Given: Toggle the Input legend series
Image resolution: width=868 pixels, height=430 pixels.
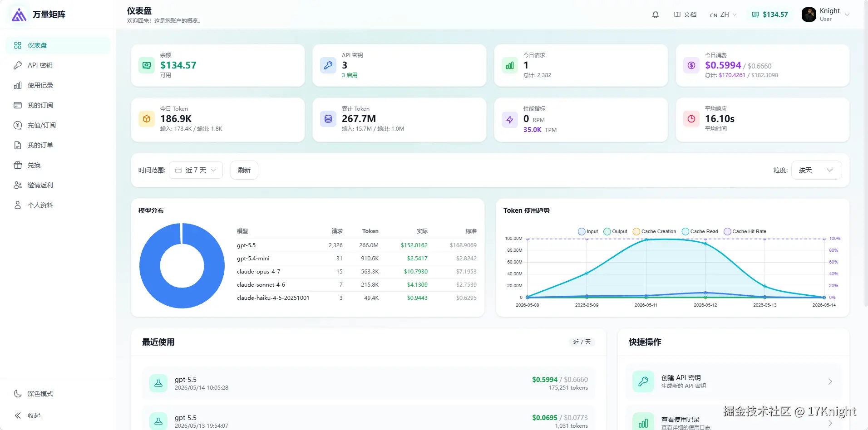Looking at the screenshot, I should [588, 231].
